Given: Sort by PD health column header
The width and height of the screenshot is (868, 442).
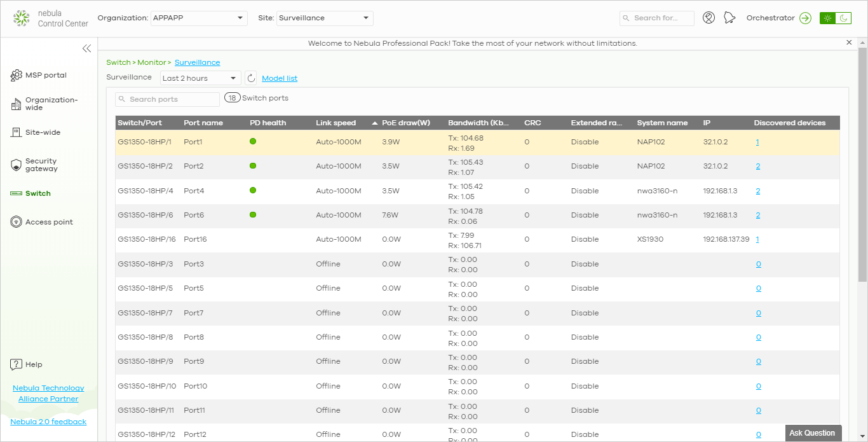Looking at the screenshot, I should [x=268, y=123].
